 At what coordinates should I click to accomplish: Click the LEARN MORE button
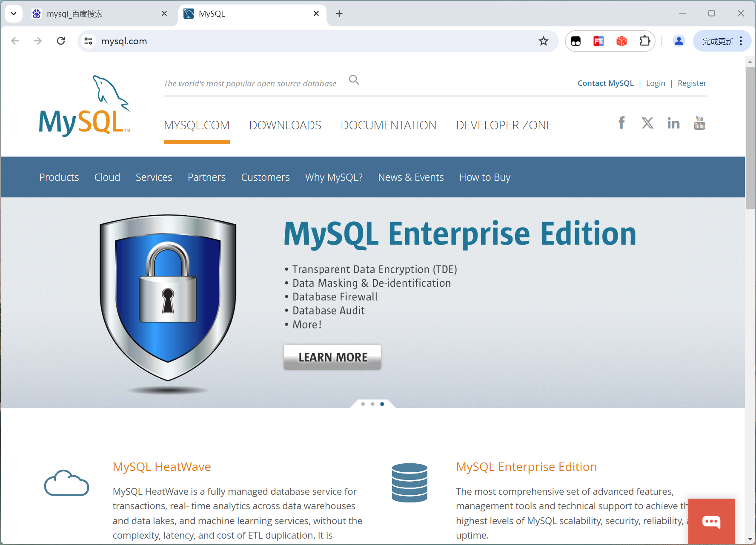pos(332,357)
